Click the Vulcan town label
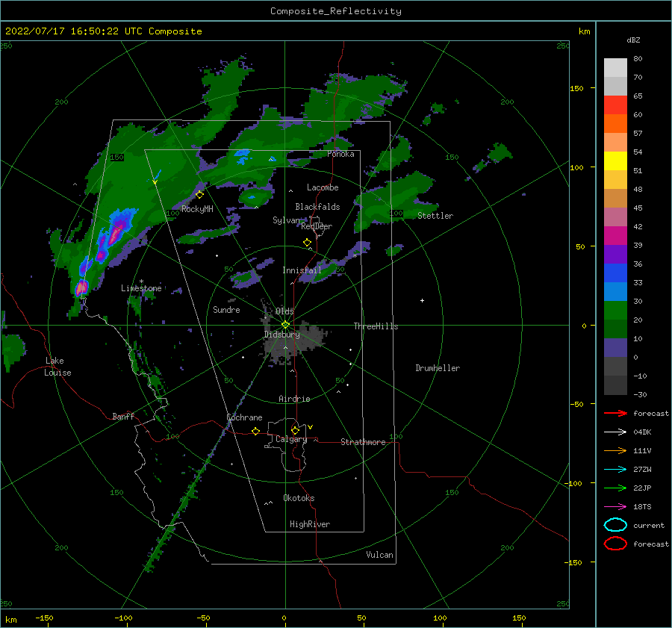This screenshot has width=672, height=628. 379,555
